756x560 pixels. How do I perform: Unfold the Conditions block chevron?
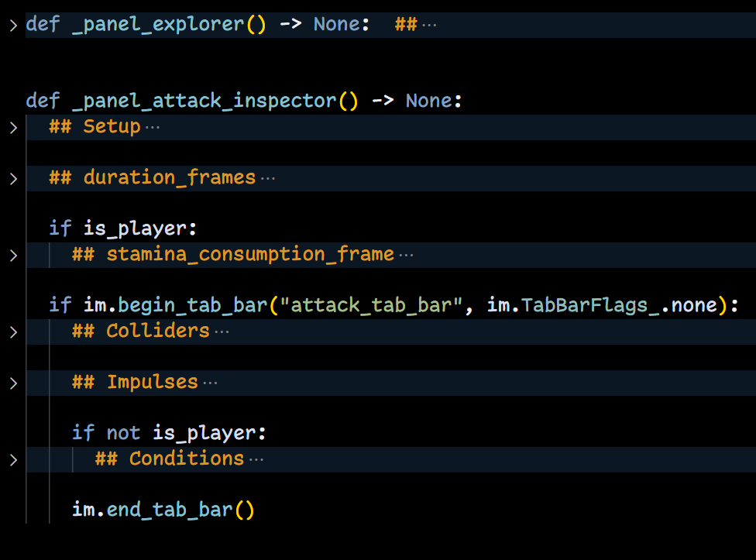[12, 459]
